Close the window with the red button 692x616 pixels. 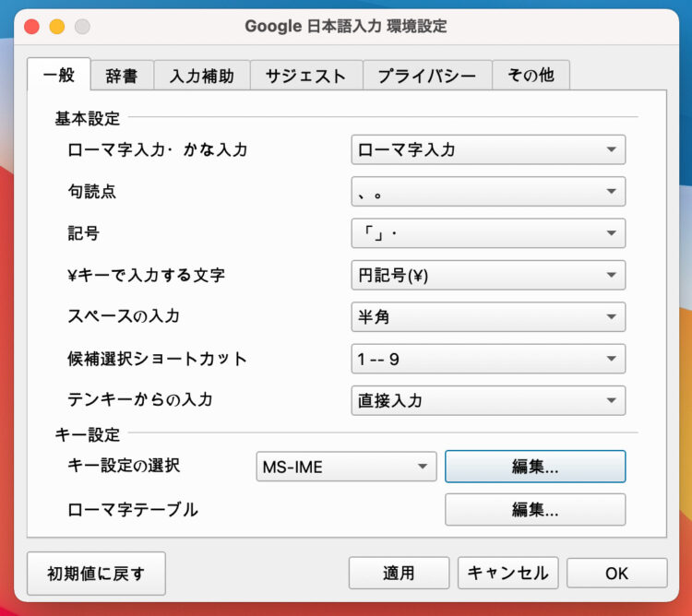click(x=31, y=27)
